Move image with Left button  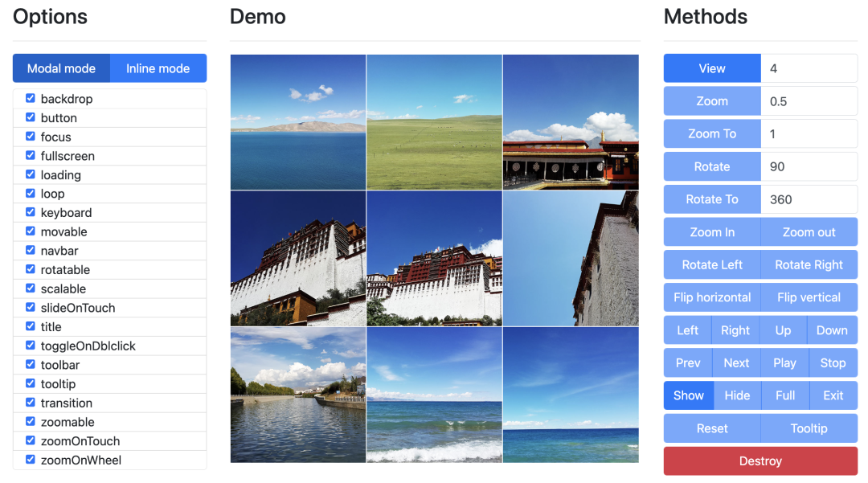point(688,330)
